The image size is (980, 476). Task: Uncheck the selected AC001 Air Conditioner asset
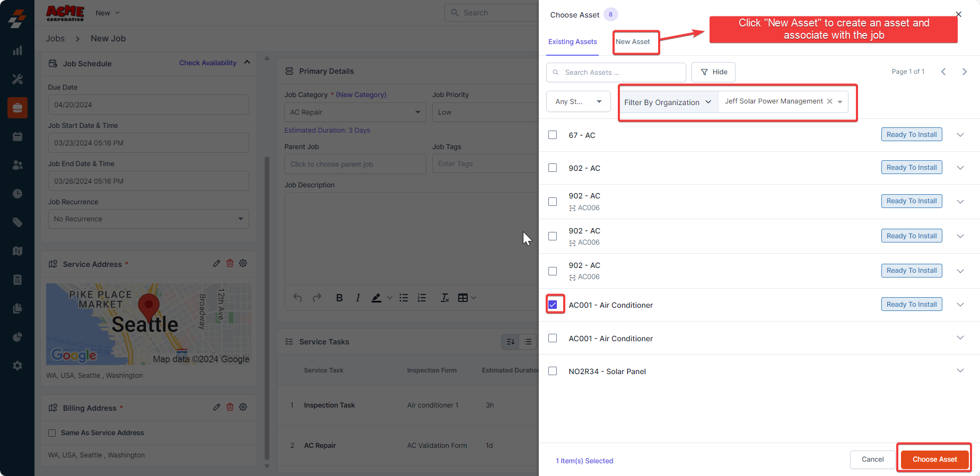tap(553, 305)
